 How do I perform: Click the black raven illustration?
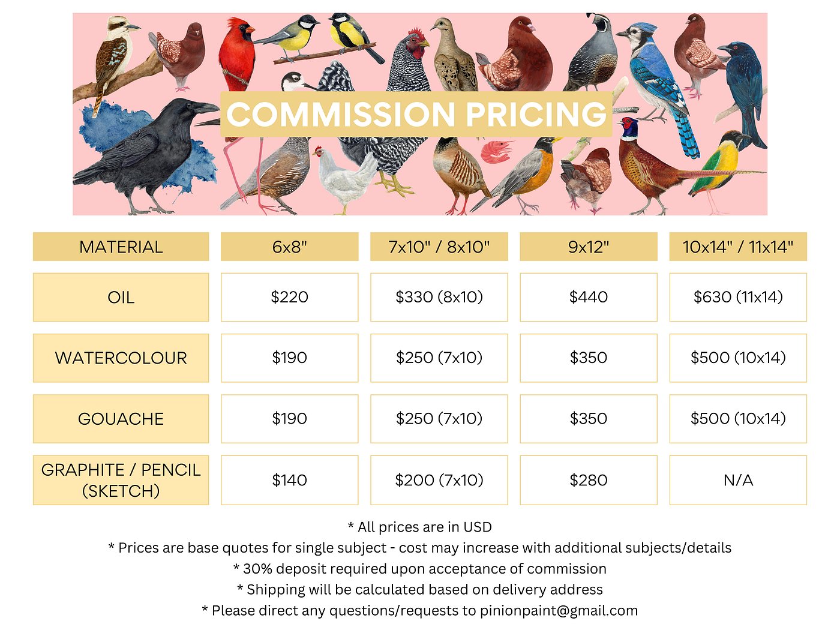point(150,156)
